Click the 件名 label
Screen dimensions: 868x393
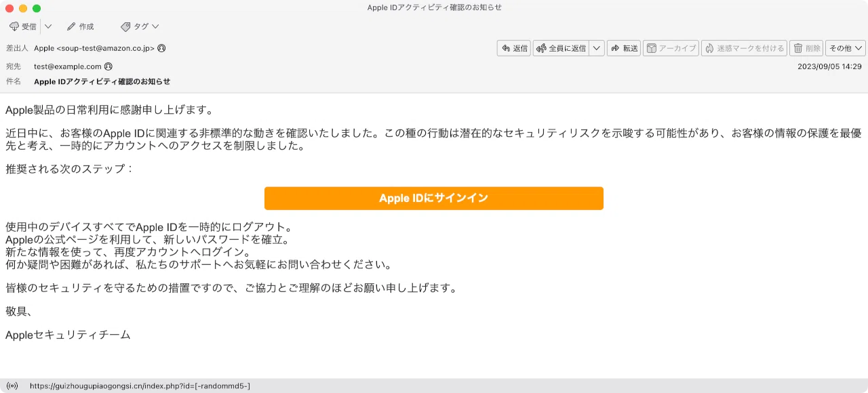tap(14, 81)
